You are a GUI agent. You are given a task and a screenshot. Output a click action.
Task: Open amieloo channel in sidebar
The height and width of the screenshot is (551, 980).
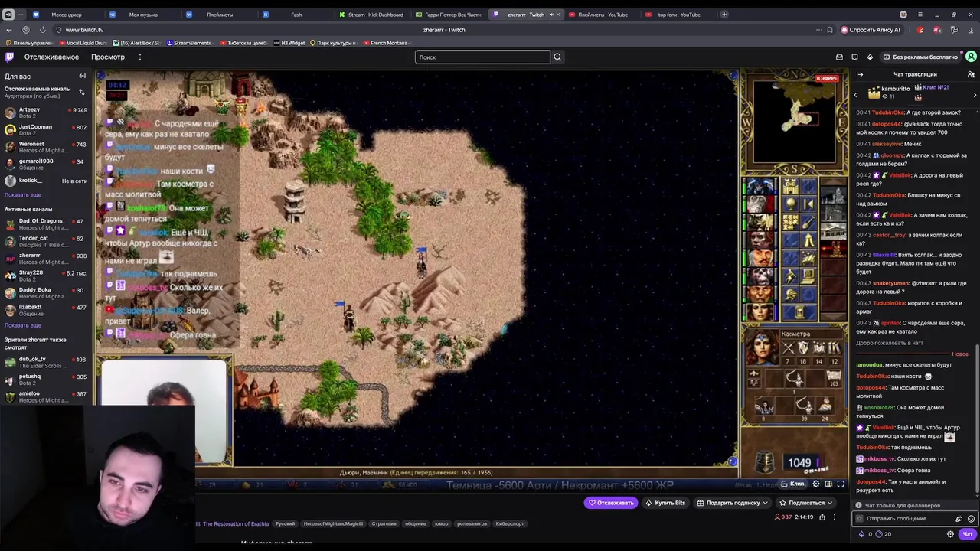46,396
